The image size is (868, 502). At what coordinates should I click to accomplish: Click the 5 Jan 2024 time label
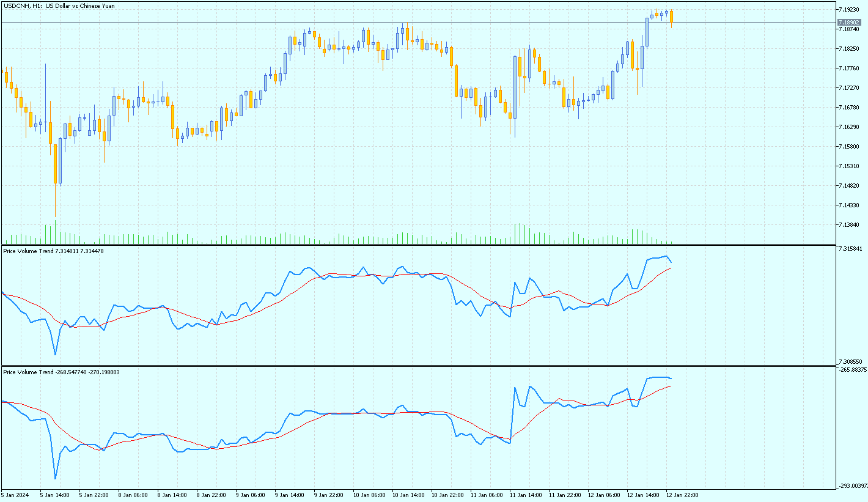click(x=15, y=495)
